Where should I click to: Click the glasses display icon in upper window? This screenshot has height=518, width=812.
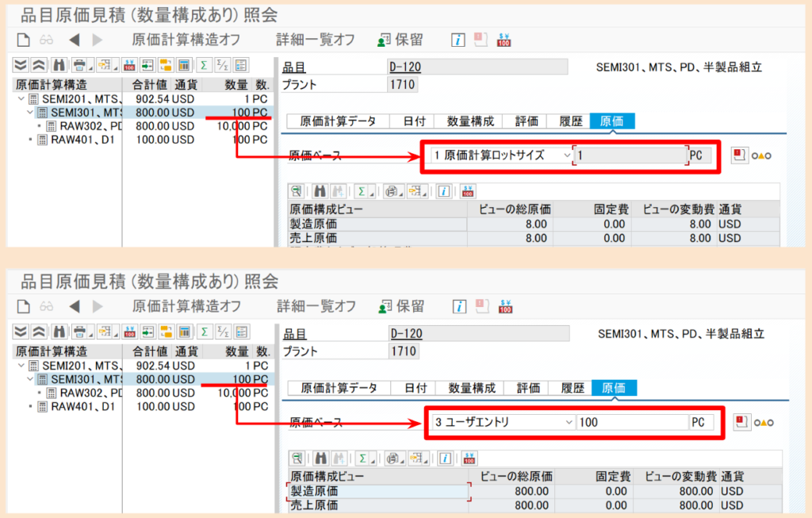47,40
